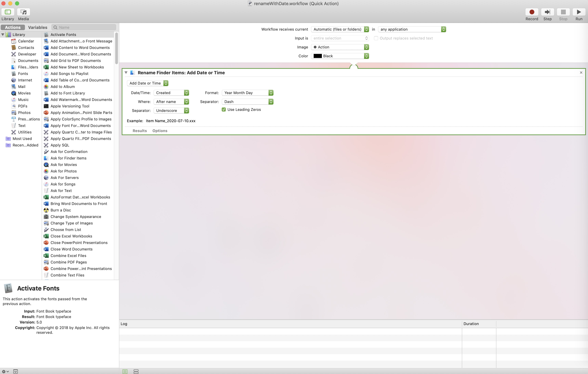Switch to the log list view icon
This screenshot has width=588, height=374.
coord(125,371)
